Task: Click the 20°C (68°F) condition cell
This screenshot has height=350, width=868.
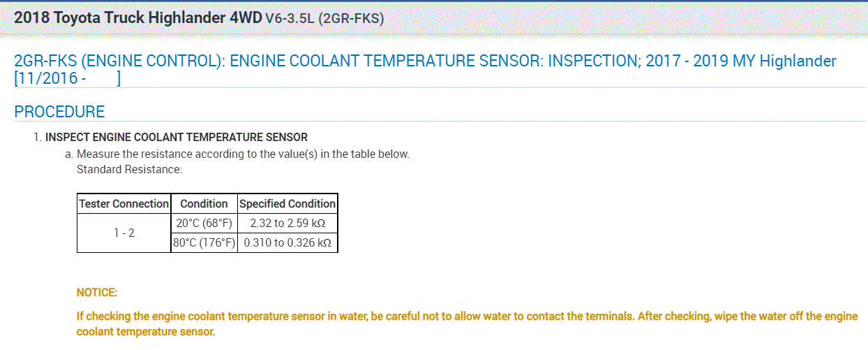Action: point(204,224)
